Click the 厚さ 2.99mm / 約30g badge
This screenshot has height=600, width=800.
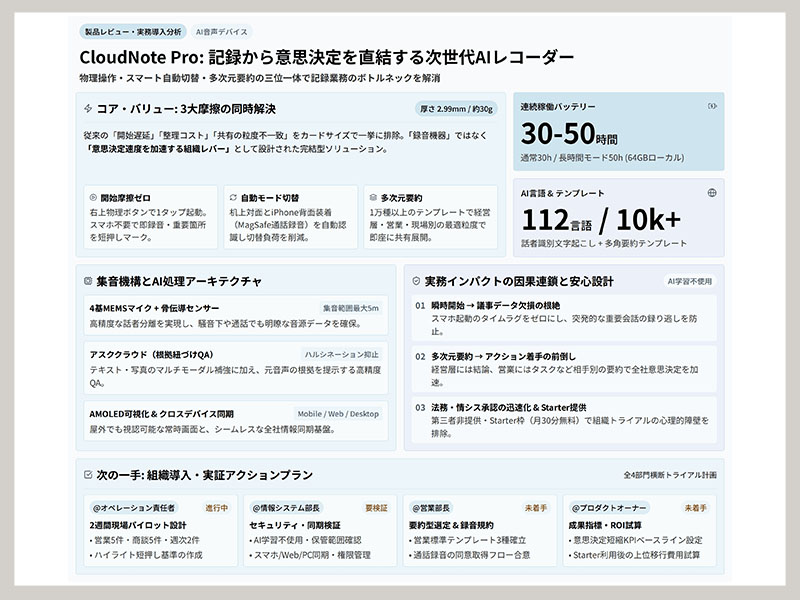[x=456, y=109]
